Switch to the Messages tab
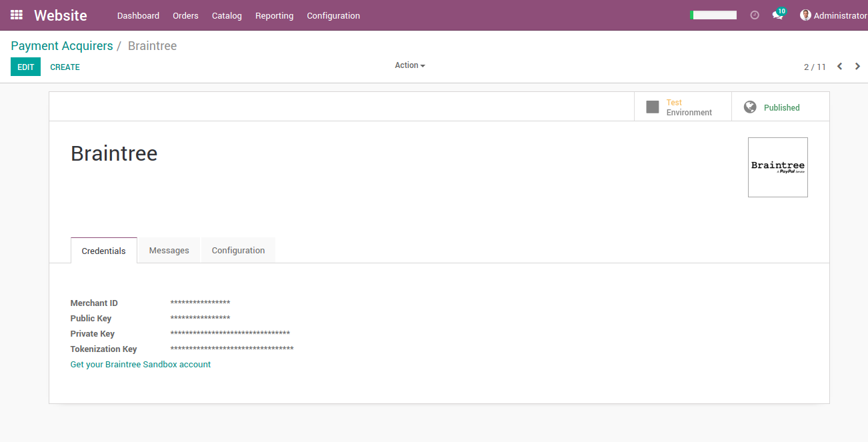This screenshot has width=868, height=442. [x=169, y=251]
